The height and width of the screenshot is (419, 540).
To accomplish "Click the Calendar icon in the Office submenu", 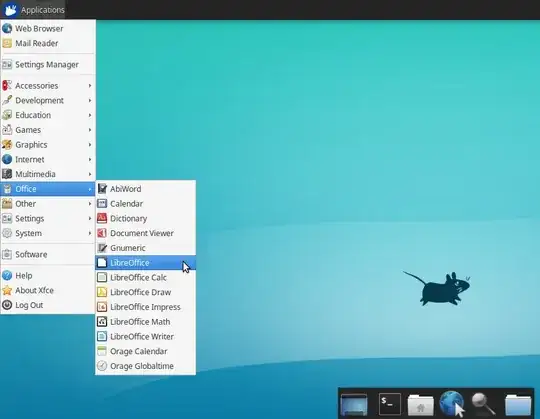I will coord(102,203).
